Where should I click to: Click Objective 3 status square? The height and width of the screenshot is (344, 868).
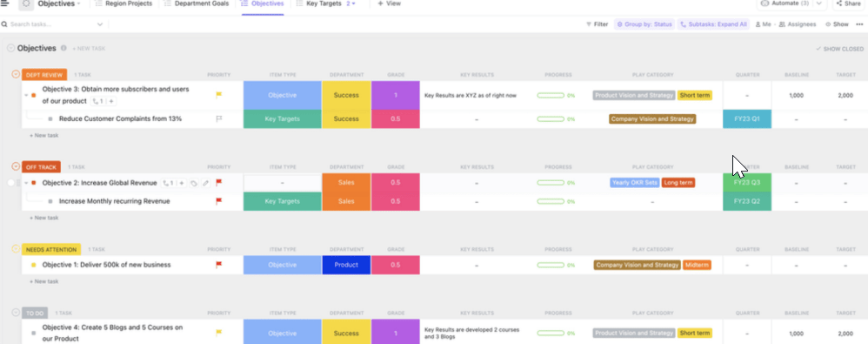click(34, 95)
